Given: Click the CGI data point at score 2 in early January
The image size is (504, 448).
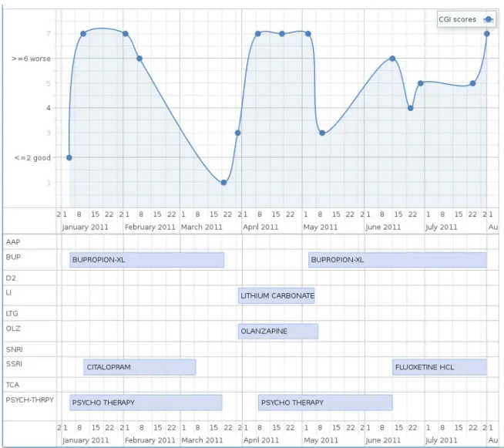Looking at the screenshot, I should click(x=69, y=157).
